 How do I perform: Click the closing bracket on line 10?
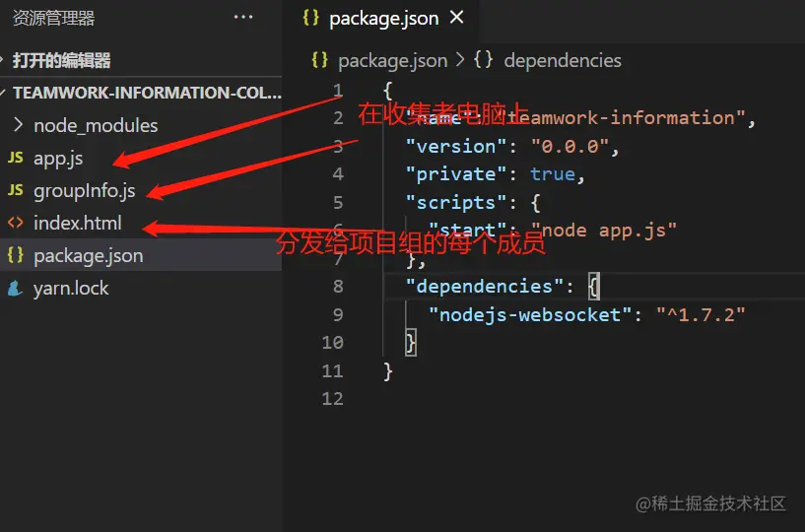click(411, 343)
